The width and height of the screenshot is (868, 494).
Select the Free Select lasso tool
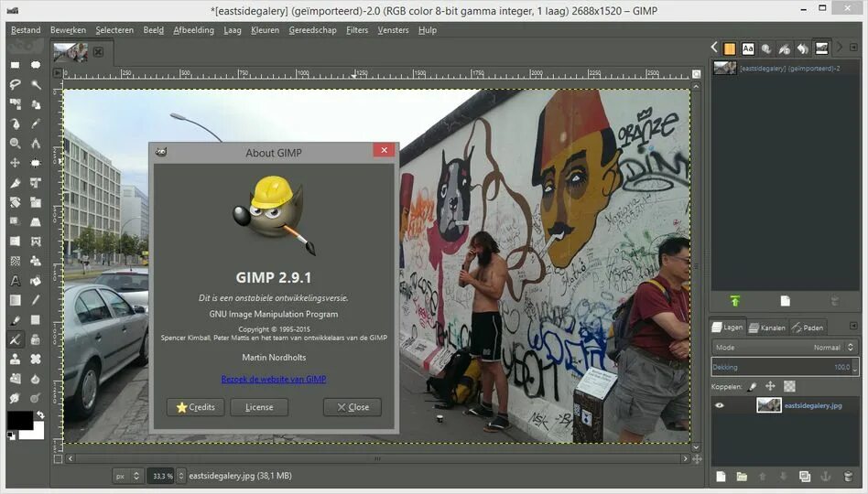pyautogui.click(x=15, y=85)
